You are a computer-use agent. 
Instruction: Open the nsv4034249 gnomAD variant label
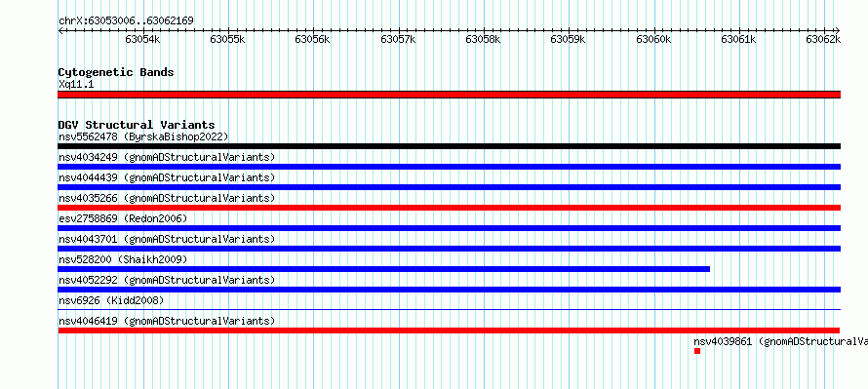point(167,157)
